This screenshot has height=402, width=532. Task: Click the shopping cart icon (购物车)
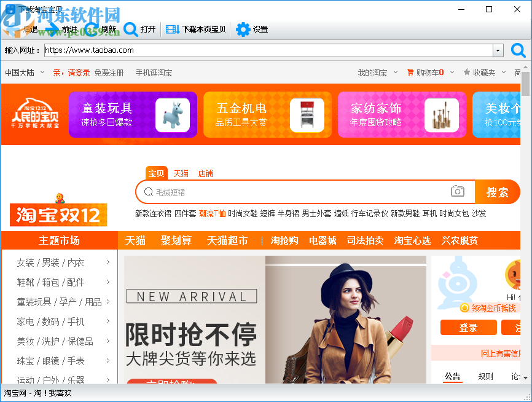click(410, 73)
